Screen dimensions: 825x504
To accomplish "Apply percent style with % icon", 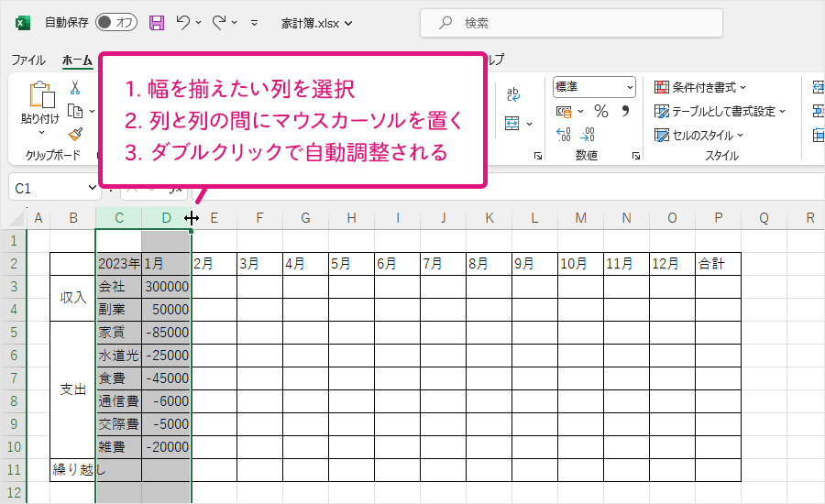I will pos(601,111).
